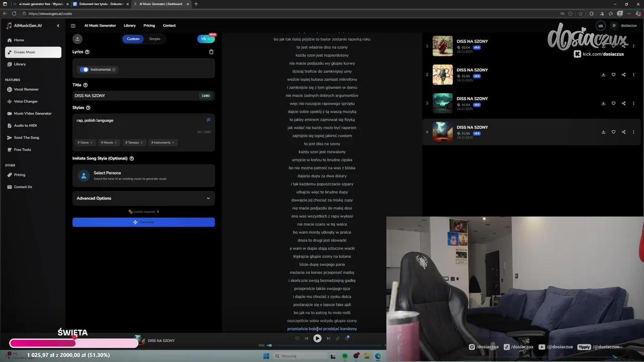
Task: Open AI Music Generator in top nav
Action: click(x=100, y=26)
